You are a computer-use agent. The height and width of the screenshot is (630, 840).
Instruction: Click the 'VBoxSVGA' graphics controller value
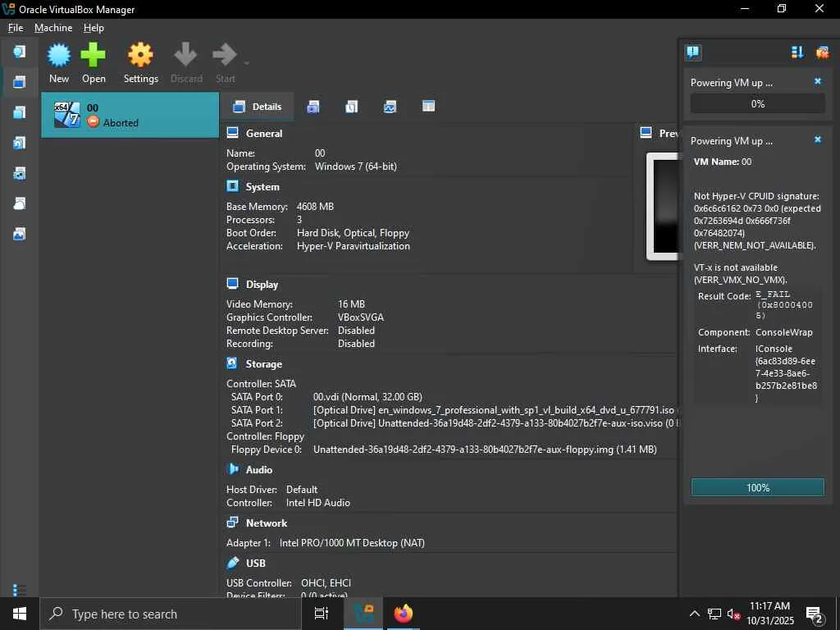[361, 317]
